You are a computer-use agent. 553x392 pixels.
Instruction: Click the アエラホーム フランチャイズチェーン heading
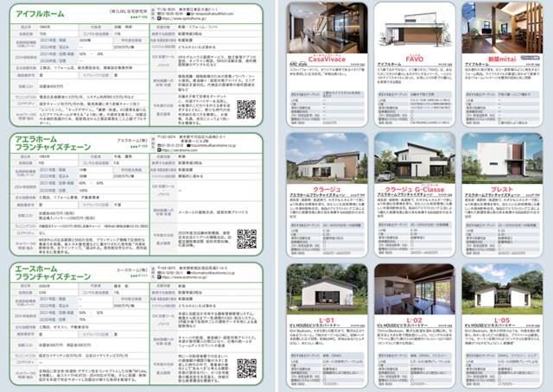53,142
